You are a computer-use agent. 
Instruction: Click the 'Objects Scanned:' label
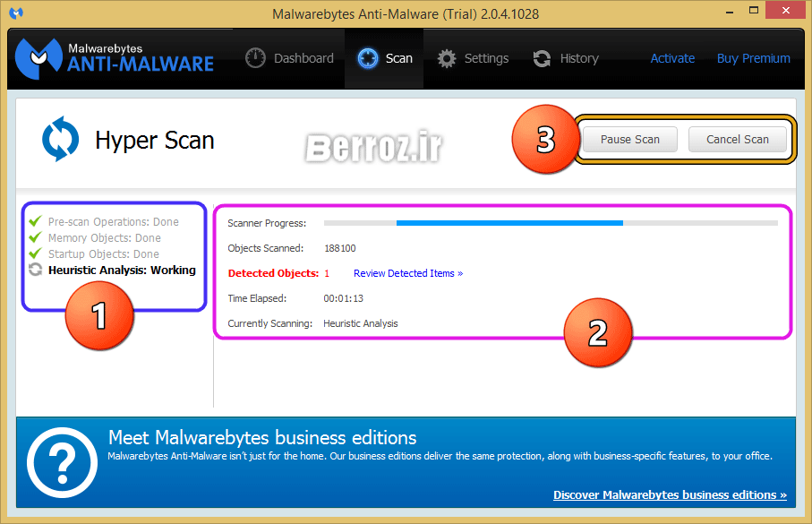[x=266, y=248]
